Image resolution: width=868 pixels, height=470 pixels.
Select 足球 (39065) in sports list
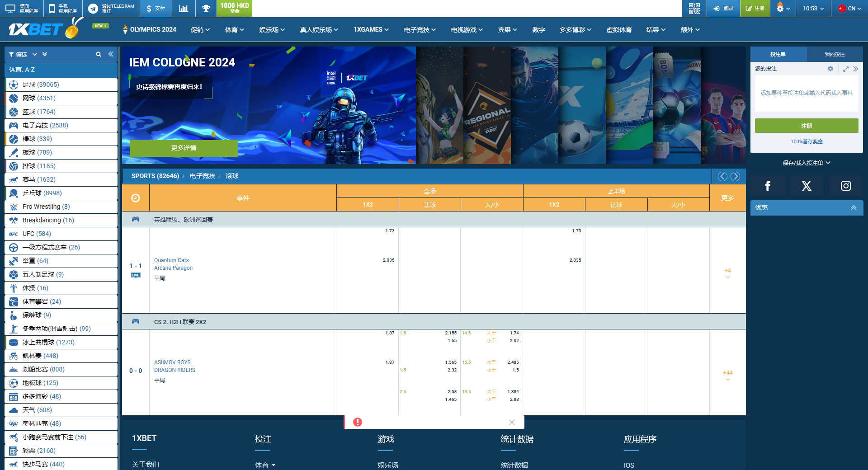[x=61, y=85]
